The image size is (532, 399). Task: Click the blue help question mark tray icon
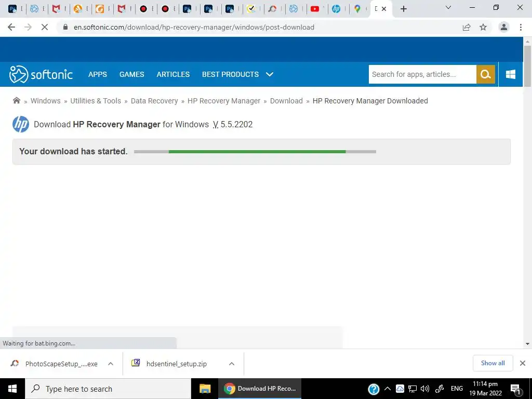coord(374,389)
